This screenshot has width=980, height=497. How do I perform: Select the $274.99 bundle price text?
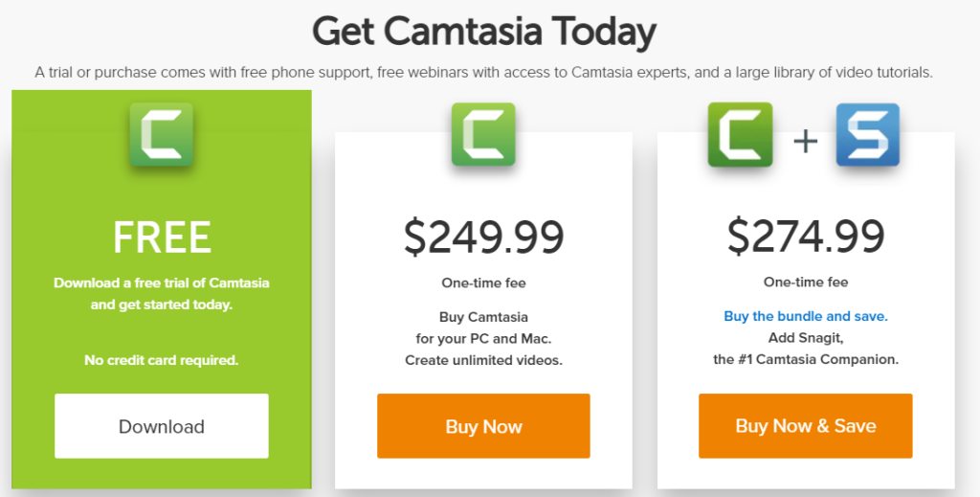(x=806, y=237)
